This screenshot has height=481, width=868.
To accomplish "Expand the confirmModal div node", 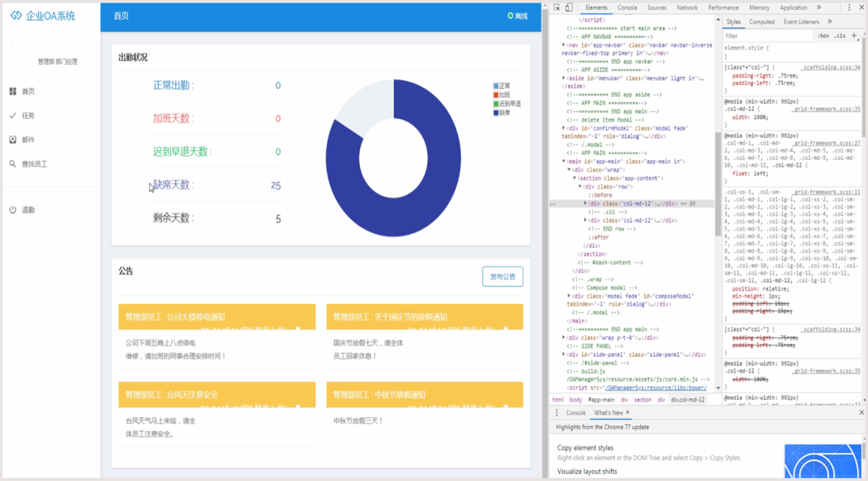I will tap(564, 128).
